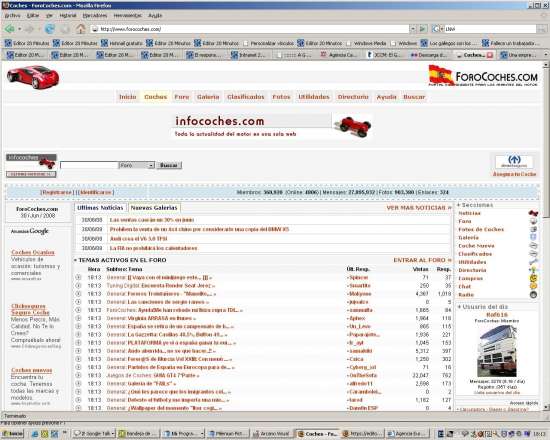This screenshot has width=550, height=440.
Task: Click the Buscar button next to search field
Action: pos(169,165)
